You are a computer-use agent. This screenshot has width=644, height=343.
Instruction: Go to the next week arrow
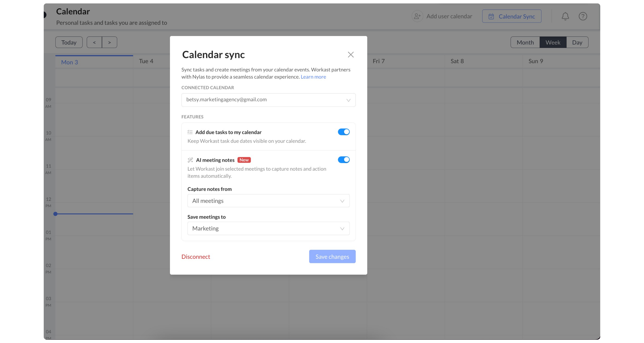110,42
